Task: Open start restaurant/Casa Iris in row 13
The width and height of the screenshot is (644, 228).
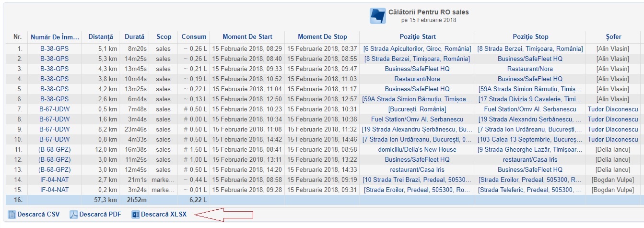Action: pyautogui.click(x=417, y=170)
